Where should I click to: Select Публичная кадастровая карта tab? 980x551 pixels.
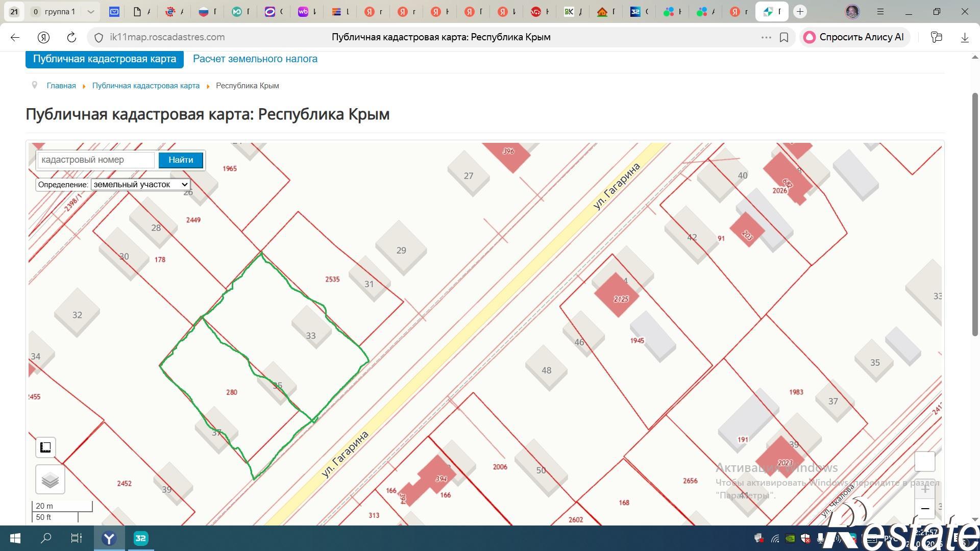coord(105,59)
